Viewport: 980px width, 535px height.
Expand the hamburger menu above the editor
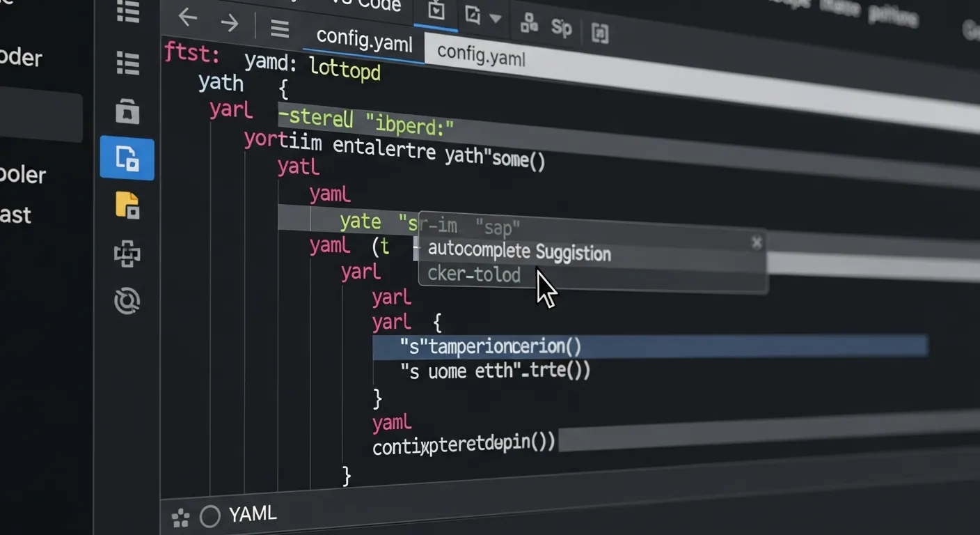[279, 29]
